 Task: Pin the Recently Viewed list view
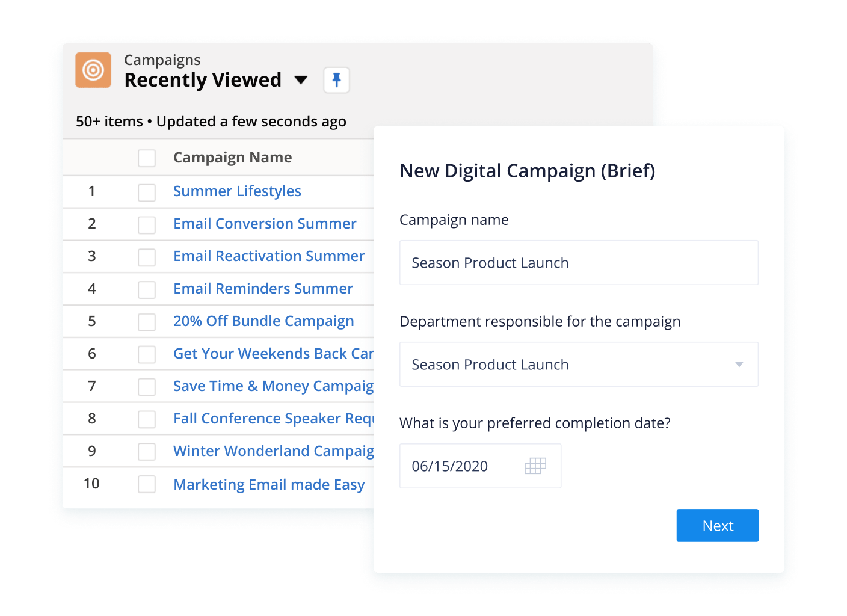pyautogui.click(x=336, y=80)
